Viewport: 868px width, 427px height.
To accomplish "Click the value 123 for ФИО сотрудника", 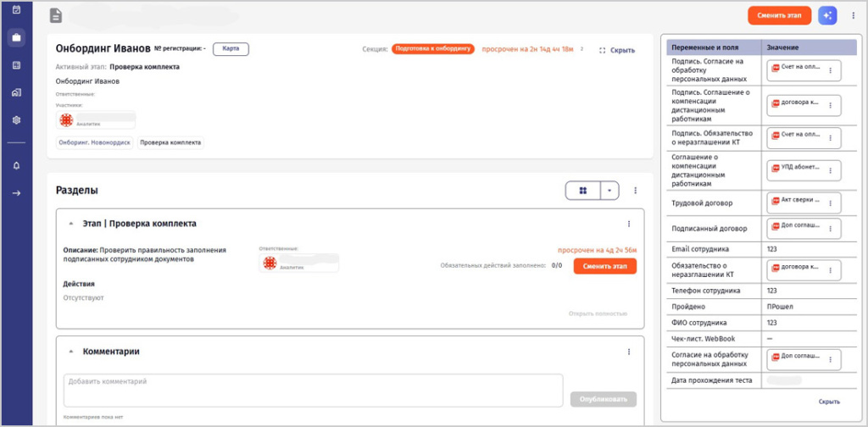I will click(771, 323).
